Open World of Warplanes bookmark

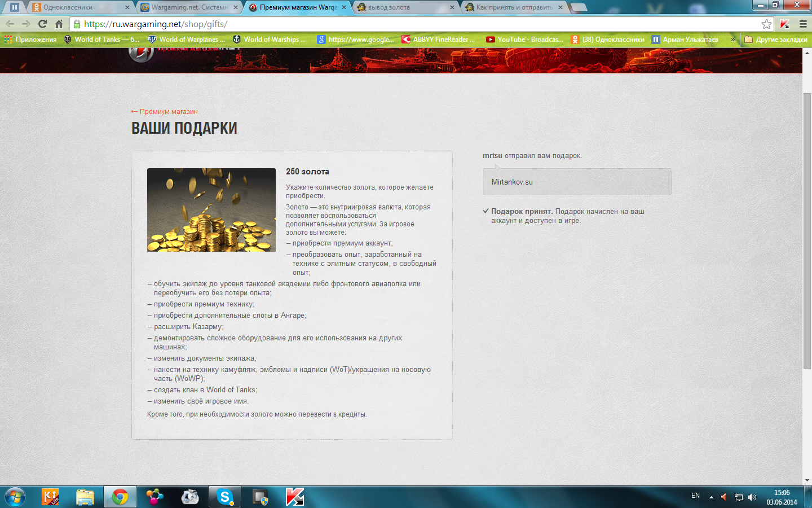coord(186,40)
